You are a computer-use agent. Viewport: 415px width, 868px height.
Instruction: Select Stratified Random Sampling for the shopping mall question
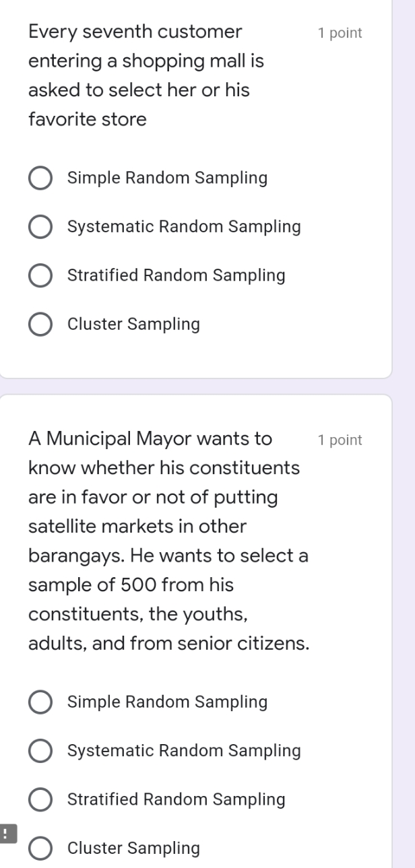tap(40, 275)
